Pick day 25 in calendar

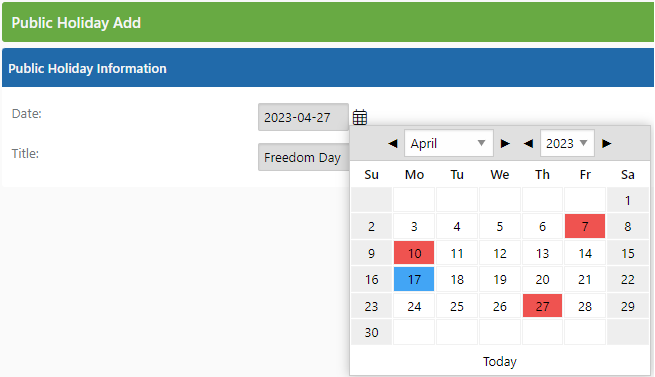coord(457,306)
